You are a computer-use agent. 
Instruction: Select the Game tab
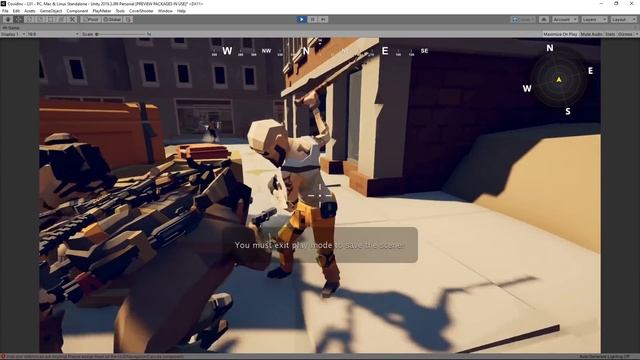pos(11,28)
